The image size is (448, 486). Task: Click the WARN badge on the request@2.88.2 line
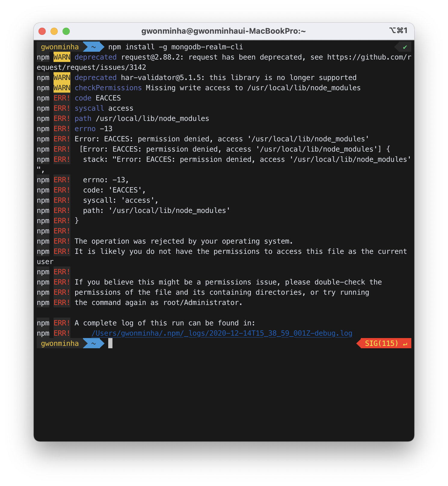pos(62,57)
